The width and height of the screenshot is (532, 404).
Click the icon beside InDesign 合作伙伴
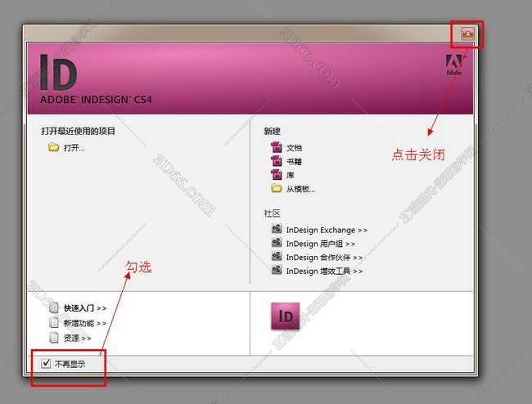point(277,256)
